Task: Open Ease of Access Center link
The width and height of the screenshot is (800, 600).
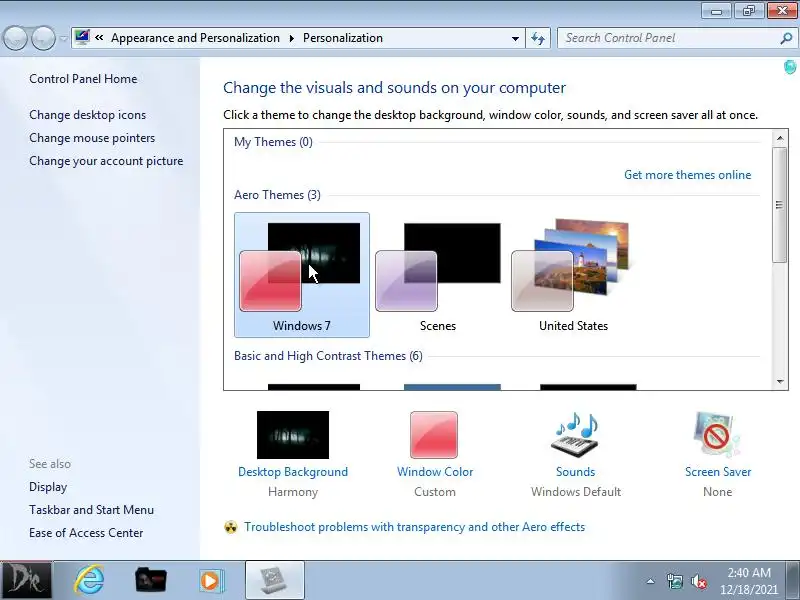Action: tap(86, 533)
